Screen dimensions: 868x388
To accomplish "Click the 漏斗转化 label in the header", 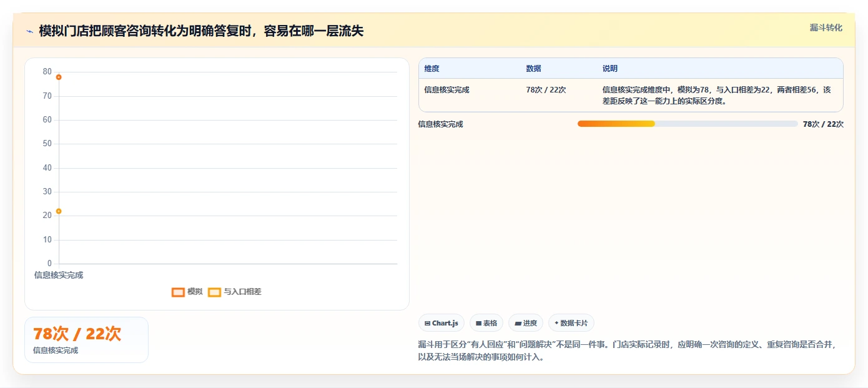I will pos(826,28).
